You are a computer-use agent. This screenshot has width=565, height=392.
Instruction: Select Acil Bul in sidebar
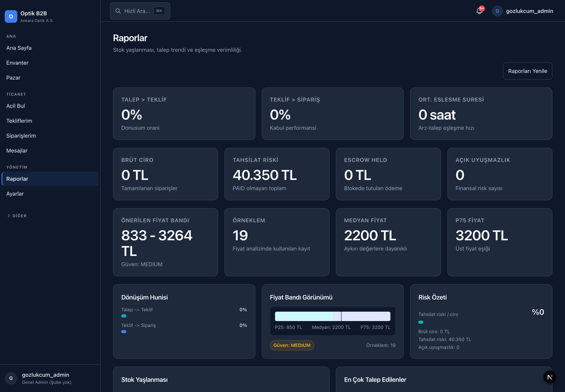(x=50, y=106)
